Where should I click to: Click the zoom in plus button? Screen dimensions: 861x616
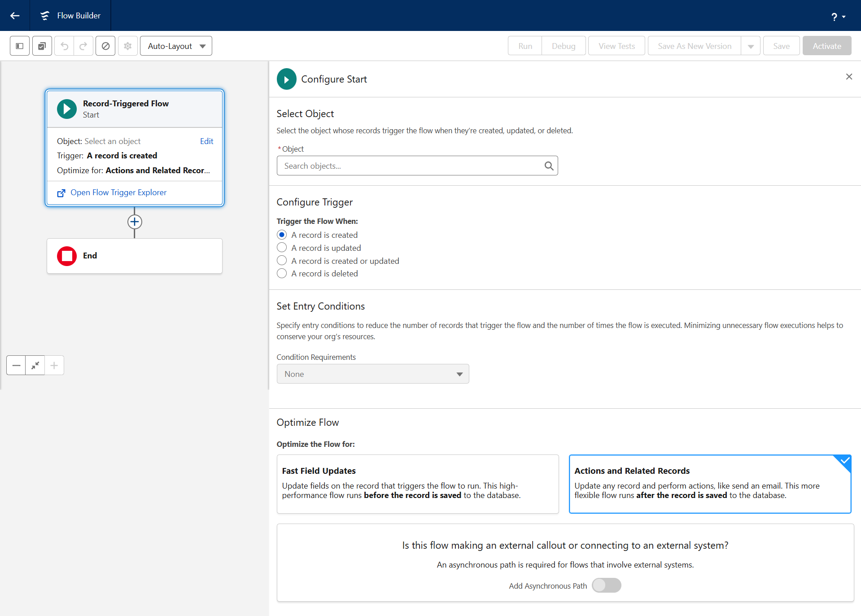point(54,365)
